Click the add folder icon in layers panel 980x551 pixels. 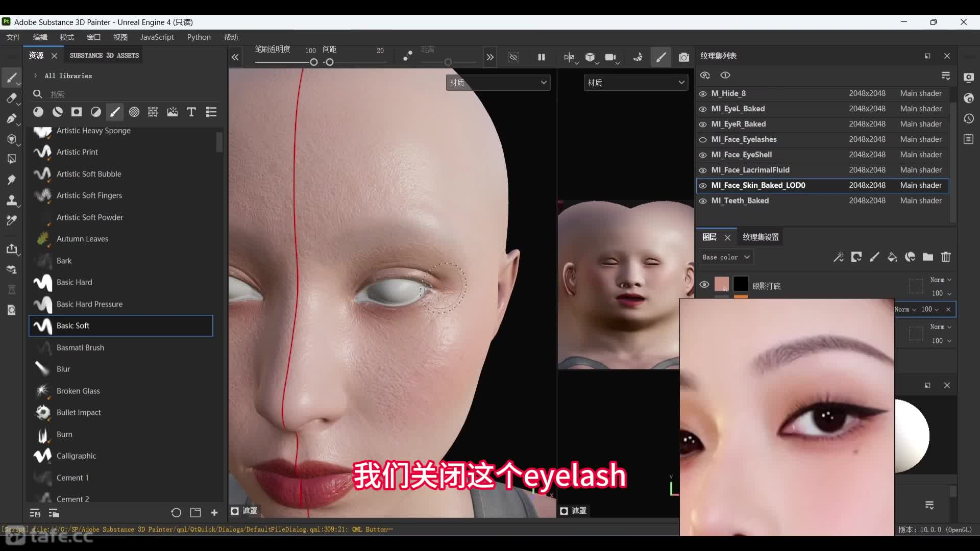[927, 257]
